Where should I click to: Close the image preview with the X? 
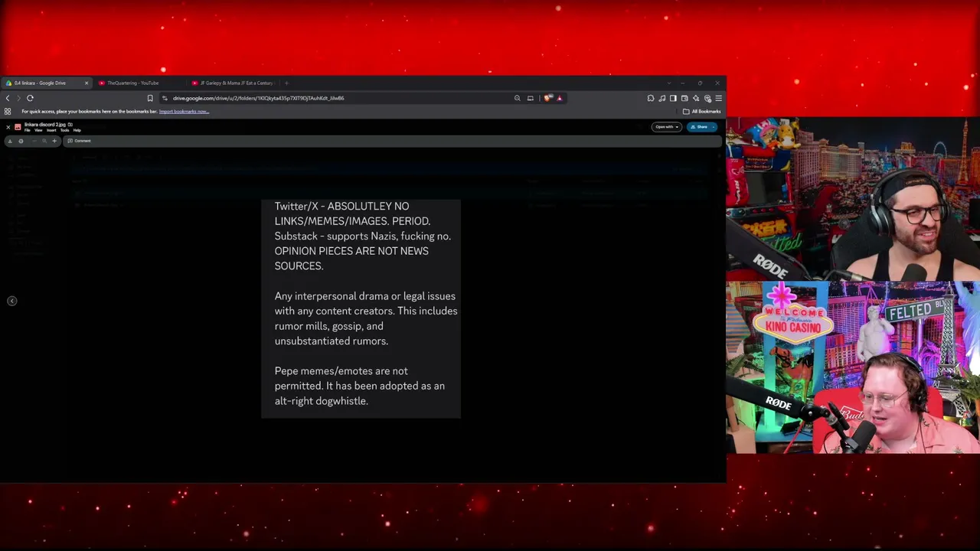coord(8,127)
